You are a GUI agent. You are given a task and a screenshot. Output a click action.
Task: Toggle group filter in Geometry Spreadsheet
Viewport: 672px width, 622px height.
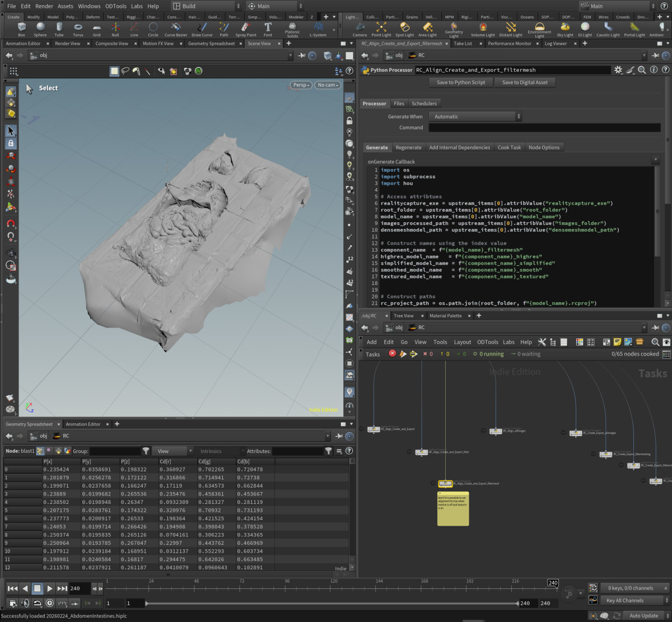point(146,451)
